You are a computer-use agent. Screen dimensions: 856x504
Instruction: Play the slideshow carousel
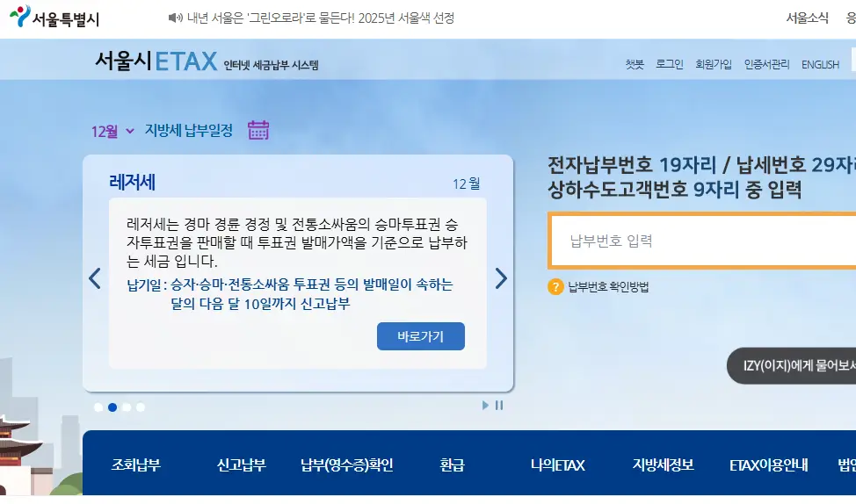click(485, 406)
